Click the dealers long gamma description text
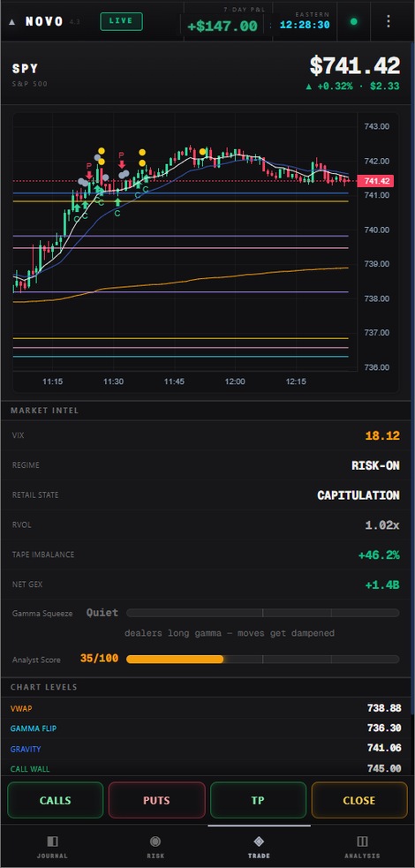 [x=229, y=633]
